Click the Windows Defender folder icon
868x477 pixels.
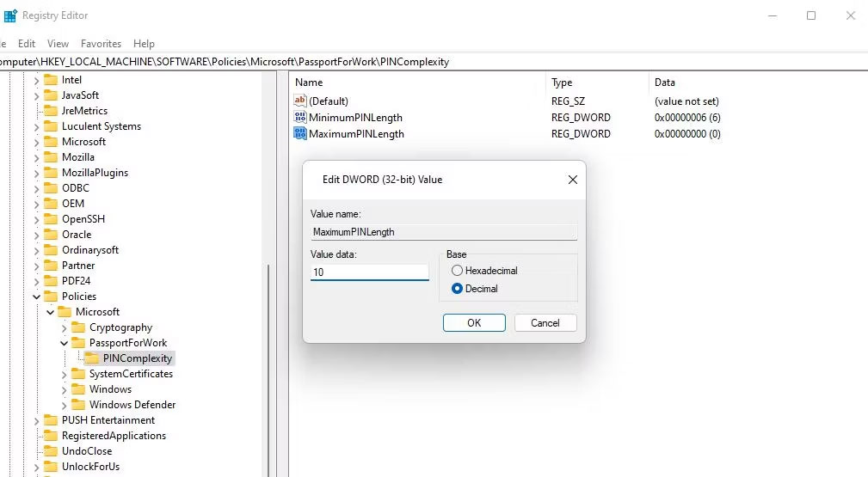[78, 405]
